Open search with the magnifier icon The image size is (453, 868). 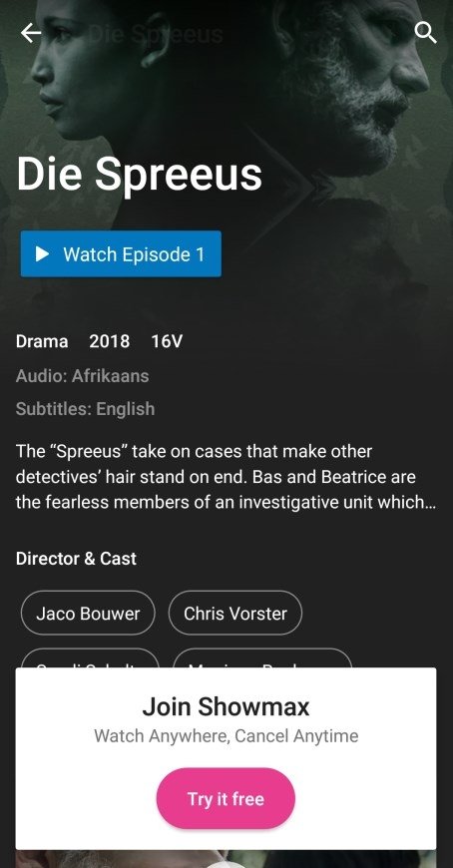[425, 33]
